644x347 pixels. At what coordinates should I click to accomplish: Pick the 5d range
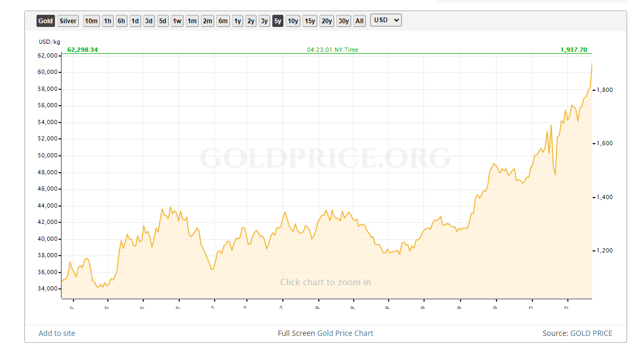click(x=163, y=21)
